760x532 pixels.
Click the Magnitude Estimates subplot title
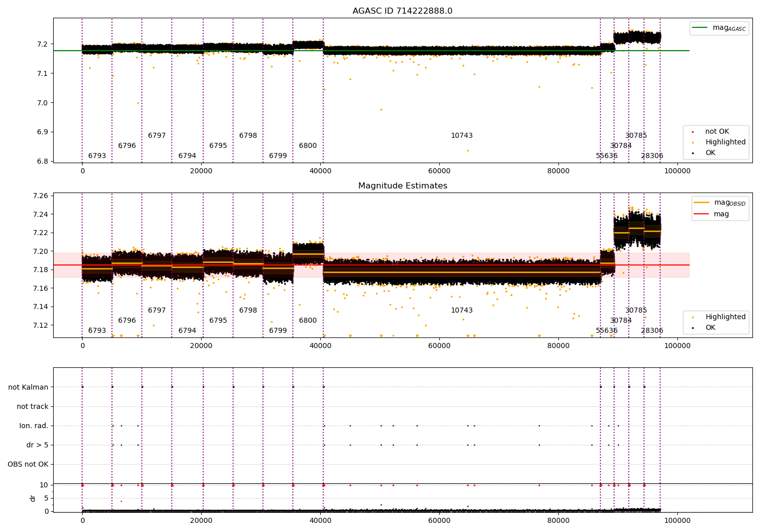402,186
